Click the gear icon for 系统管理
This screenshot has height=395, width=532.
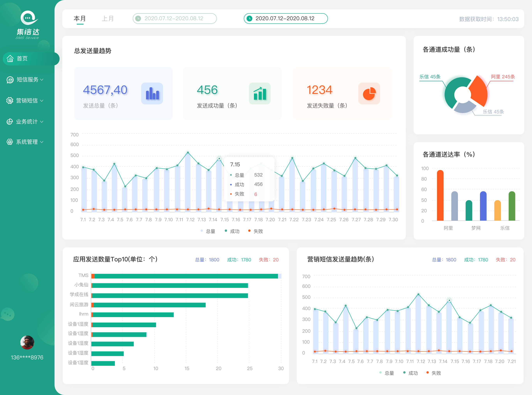(x=10, y=142)
